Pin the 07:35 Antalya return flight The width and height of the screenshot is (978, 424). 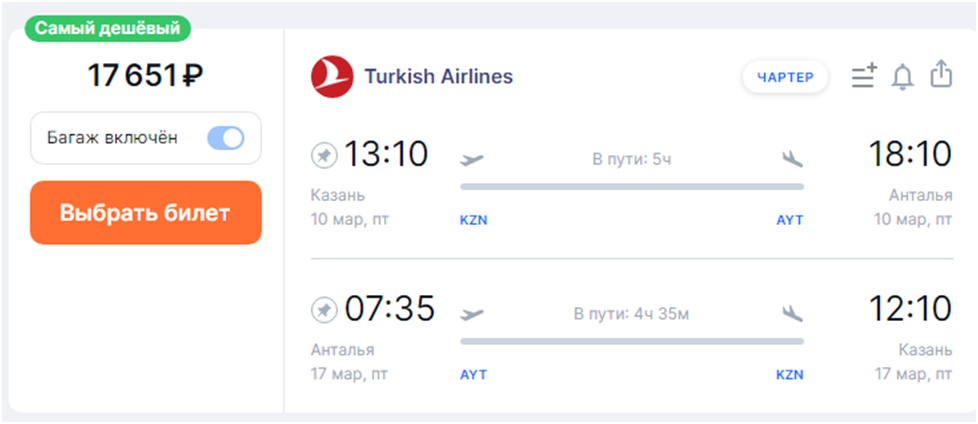coord(324,310)
